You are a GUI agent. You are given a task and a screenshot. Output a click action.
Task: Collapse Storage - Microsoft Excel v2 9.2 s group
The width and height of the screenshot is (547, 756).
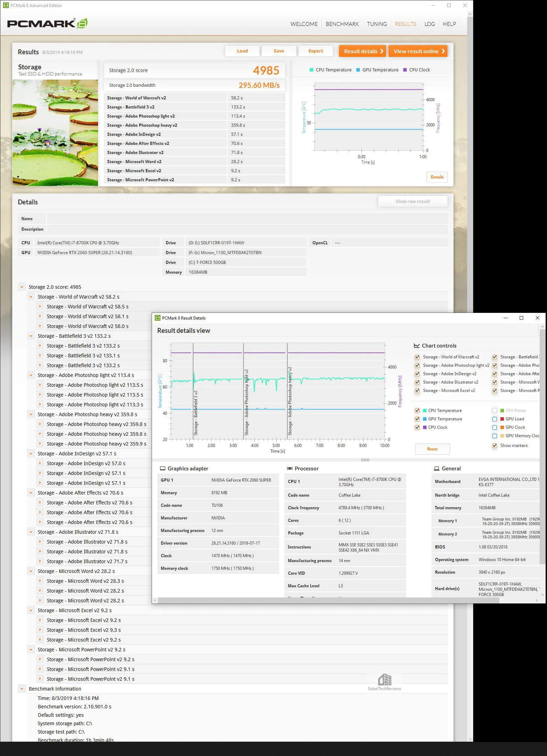coord(31,610)
